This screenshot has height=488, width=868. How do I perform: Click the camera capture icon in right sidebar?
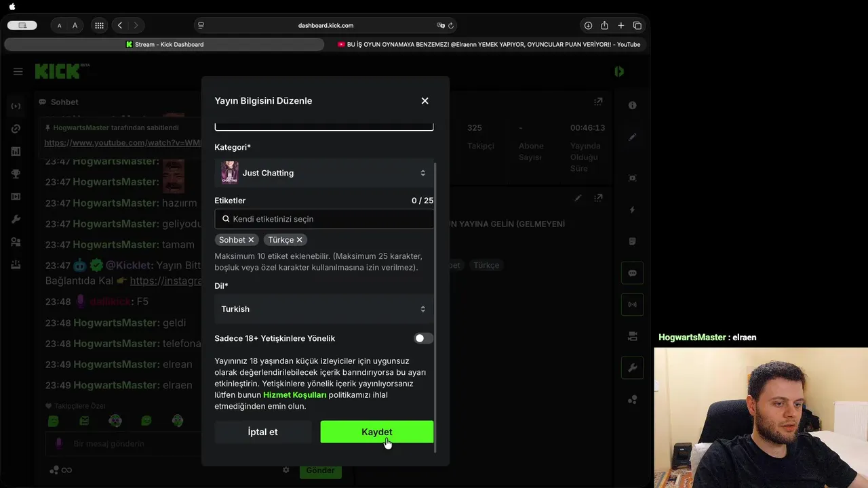tap(632, 178)
